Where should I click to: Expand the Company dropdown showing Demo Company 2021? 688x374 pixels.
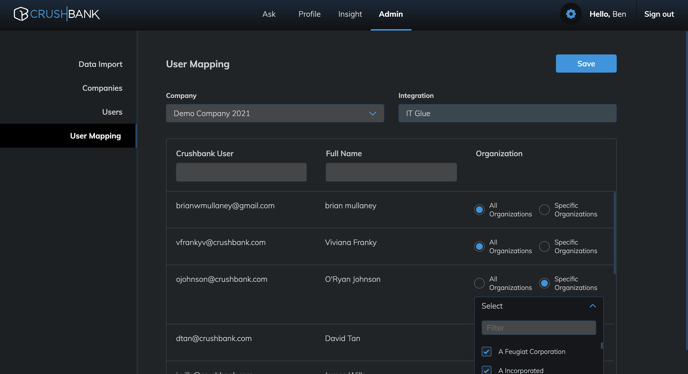[x=275, y=113]
